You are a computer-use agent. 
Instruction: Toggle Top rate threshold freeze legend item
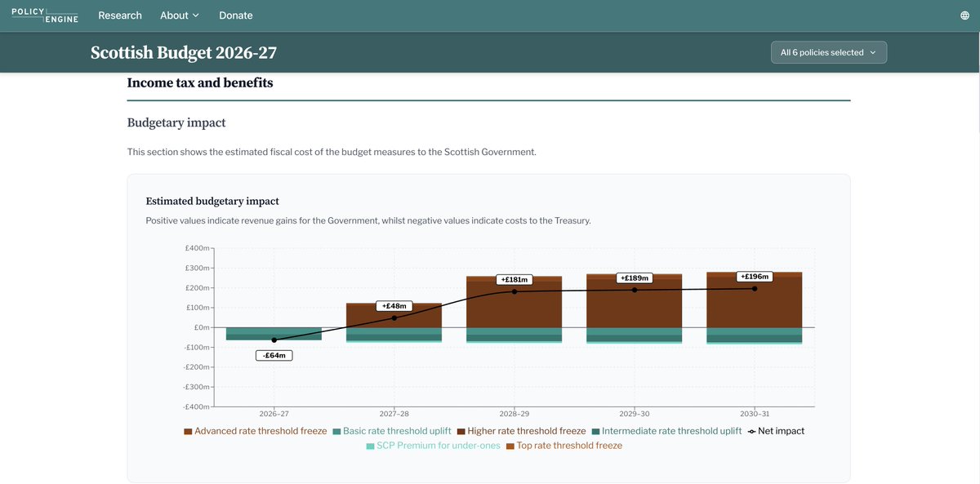[563, 446]
